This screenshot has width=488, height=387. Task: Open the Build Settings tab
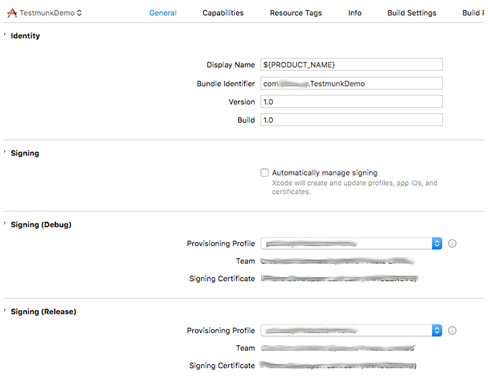point(412,13)
